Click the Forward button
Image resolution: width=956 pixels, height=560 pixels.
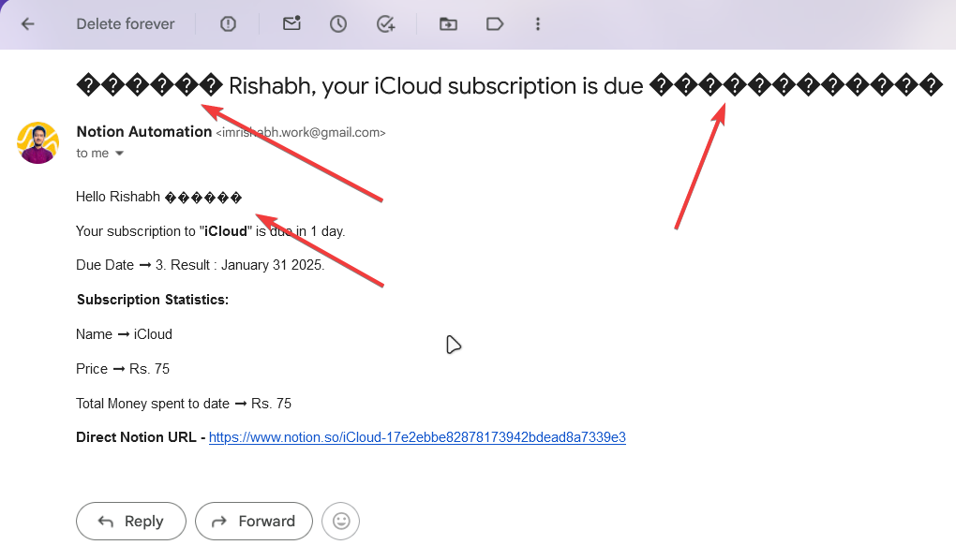(253, 522)
